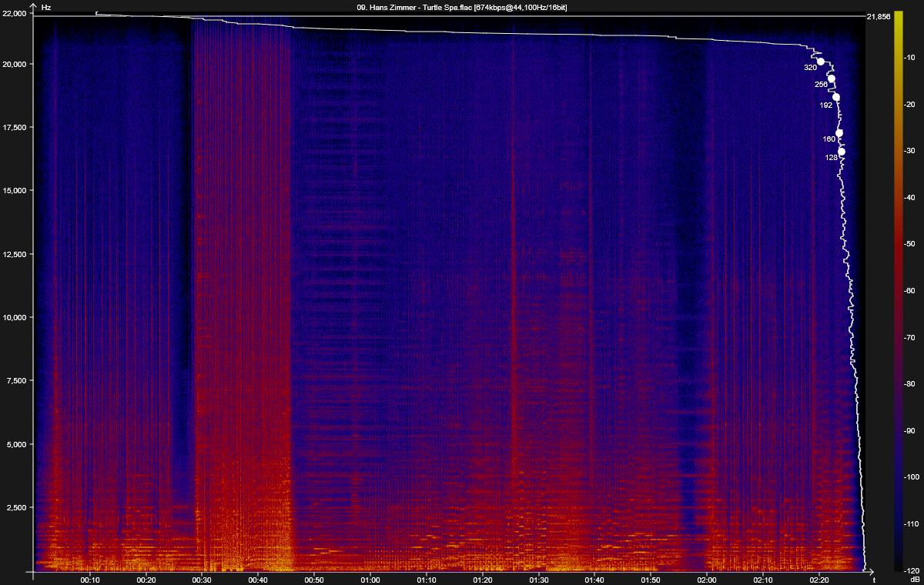Image resolution: width=924 pixels, height=585 pixels.
Task: Click the 00:40 time axis label
Action: [x=259, y=579]
